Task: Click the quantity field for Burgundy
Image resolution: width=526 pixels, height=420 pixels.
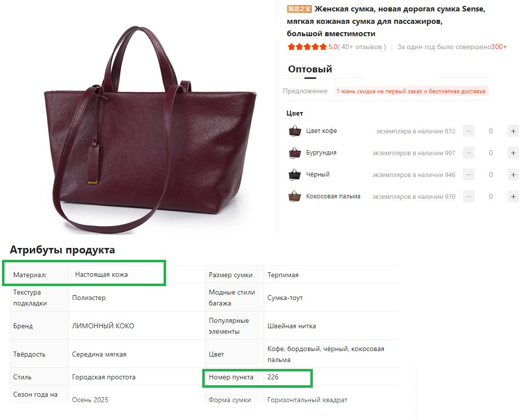Action: pyautogui.click(x=491, y=153)
